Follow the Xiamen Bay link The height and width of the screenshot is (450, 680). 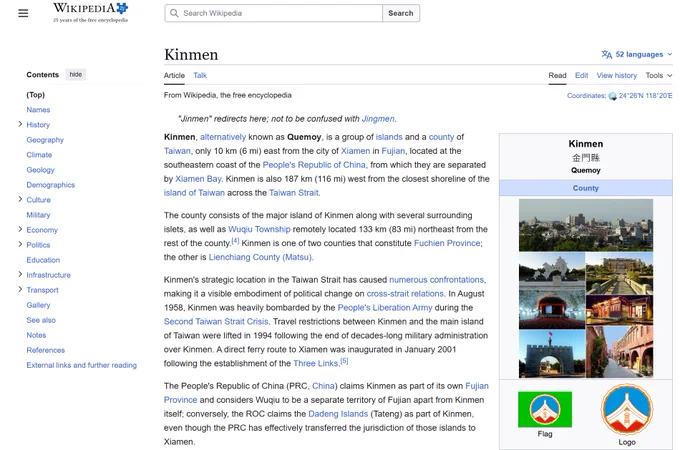point(198,179)
